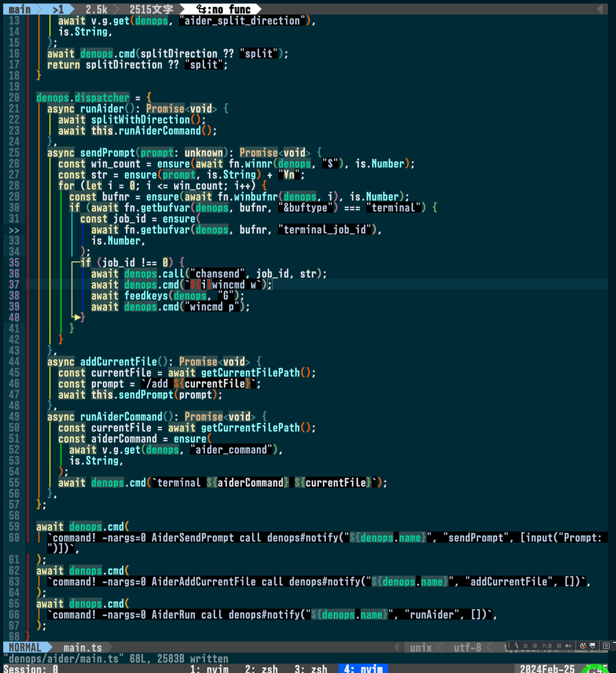This screenshot has height=673, width=616.
Task: Click the '2.5k' file size segment
Action: click(96, 9)
